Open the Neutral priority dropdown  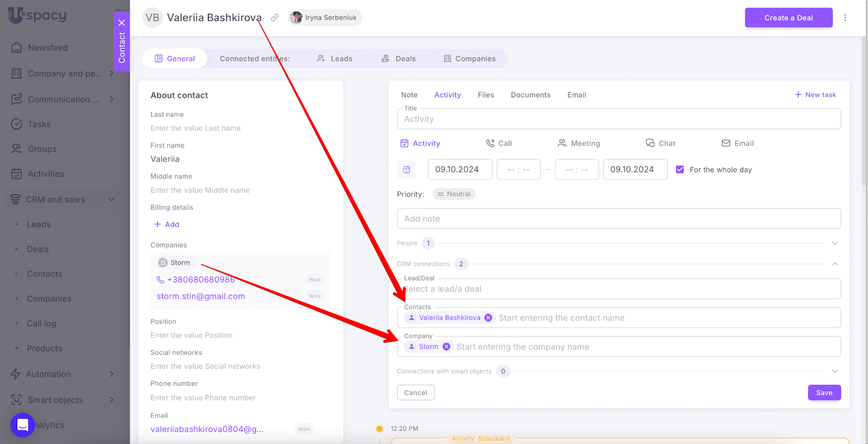(454, 194)
